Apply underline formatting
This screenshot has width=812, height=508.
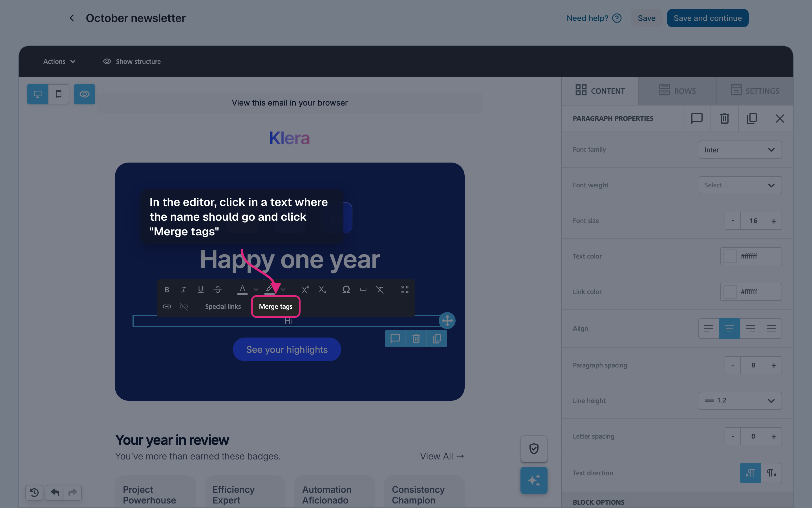click(x=201, y=289)
